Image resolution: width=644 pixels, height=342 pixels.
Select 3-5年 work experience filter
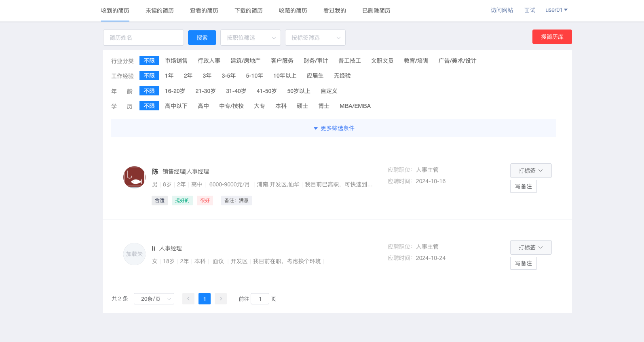click(x=228, y=76)
